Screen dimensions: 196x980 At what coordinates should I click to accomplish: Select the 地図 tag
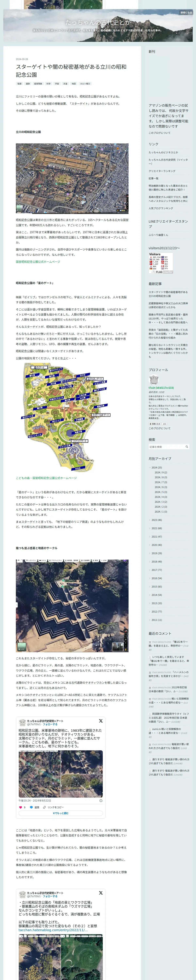(x=74, y=84)
